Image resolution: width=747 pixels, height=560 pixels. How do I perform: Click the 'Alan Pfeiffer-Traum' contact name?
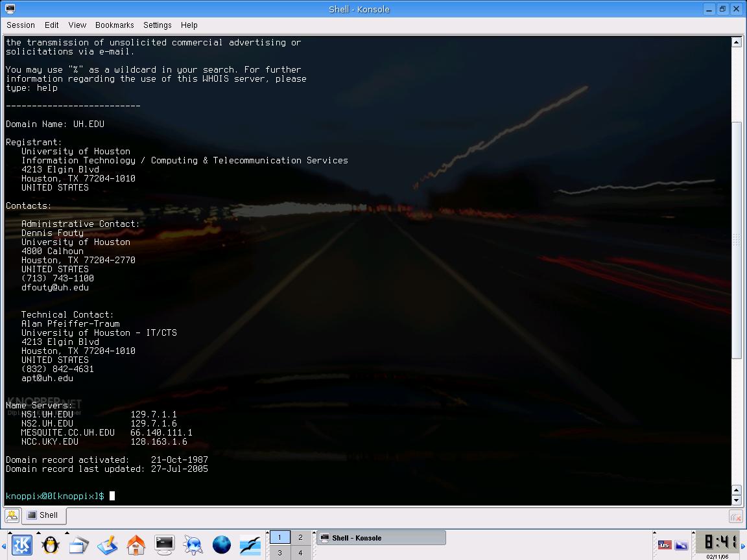tap(71, 323)
